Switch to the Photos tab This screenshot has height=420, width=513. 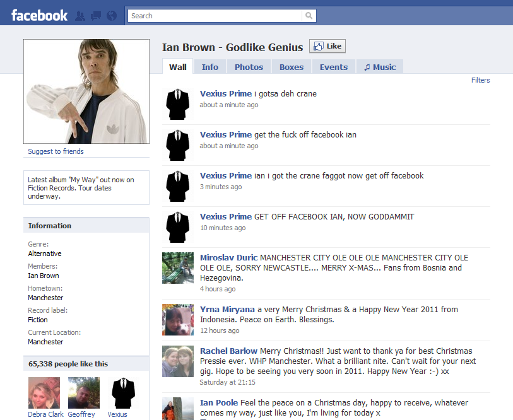coord(249,66)
